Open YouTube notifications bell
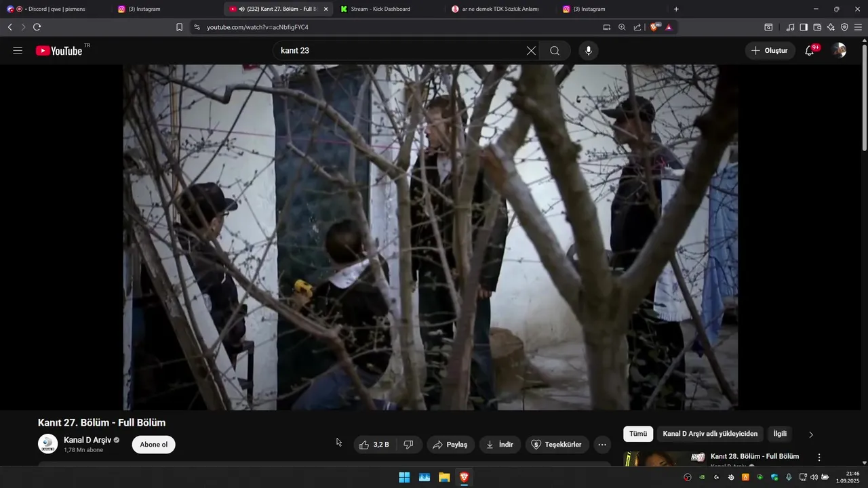868x488 pixels. pos(810,51)
